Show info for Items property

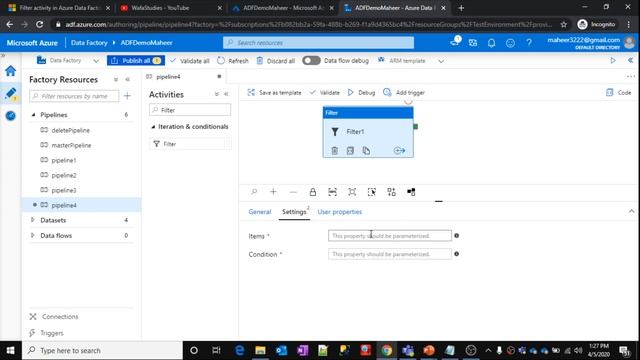[457, 236]
